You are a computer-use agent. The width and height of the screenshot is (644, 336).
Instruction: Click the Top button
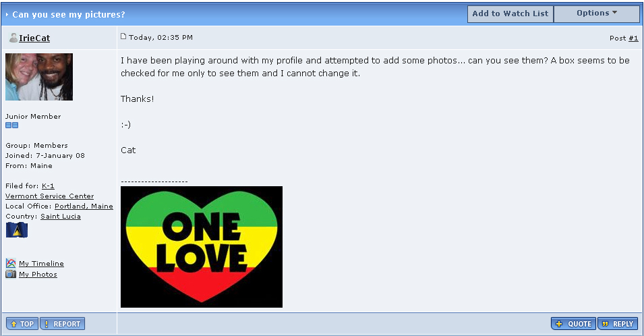tap(22, 324)
